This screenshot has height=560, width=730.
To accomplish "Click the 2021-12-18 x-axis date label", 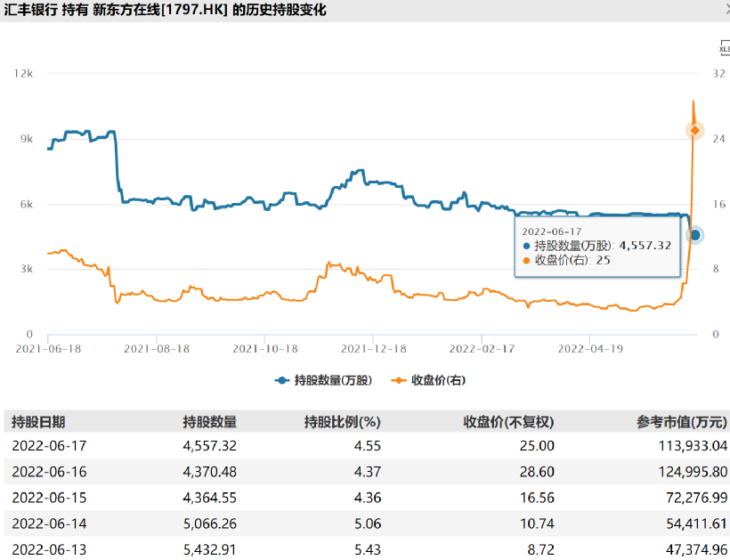I will 373,349.
